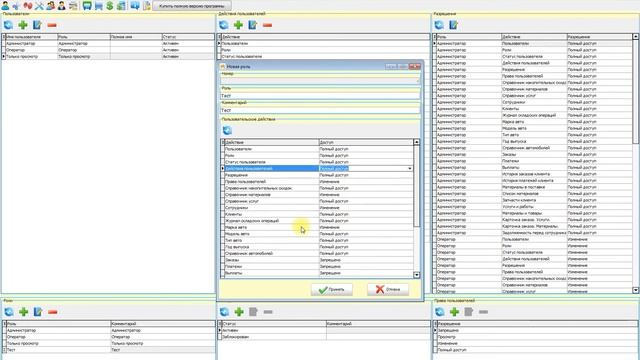The width and height of the screenshot is (640, 360).
Task: Refresh actions list inside New Role dialog
Action: coord(227,130)
